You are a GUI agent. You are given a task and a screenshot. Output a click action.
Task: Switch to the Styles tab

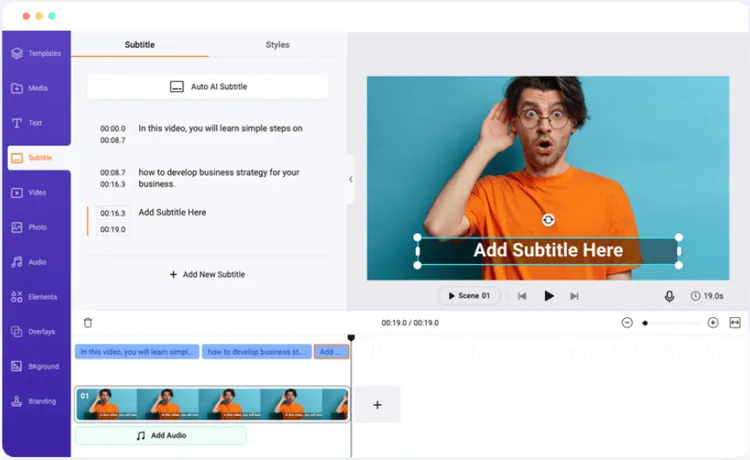277,44
